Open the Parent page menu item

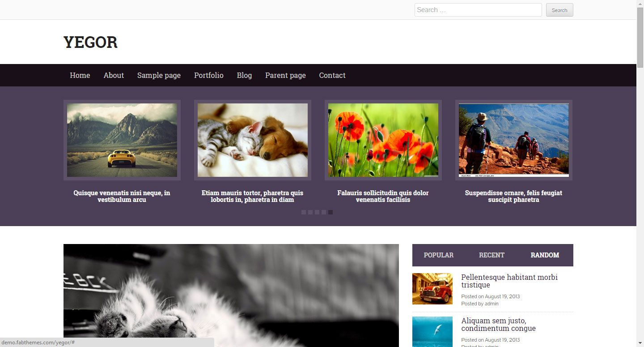coord(285,75)
